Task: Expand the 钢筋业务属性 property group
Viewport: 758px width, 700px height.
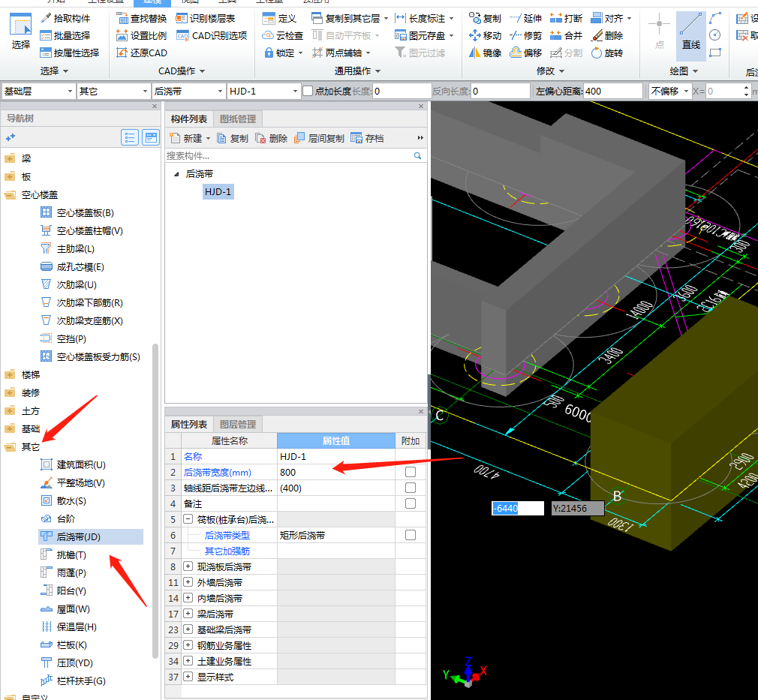Action: pos(188,645)
